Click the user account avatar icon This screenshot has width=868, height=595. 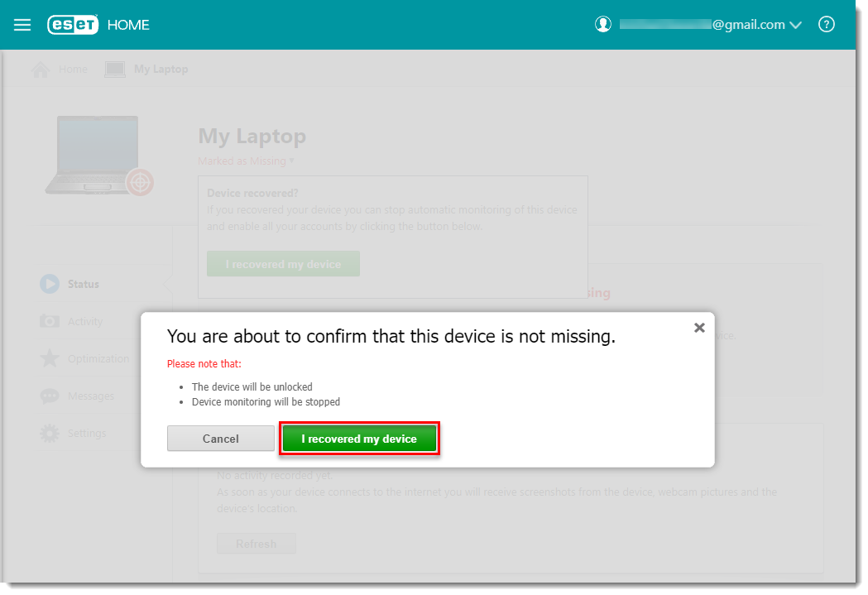603,24
